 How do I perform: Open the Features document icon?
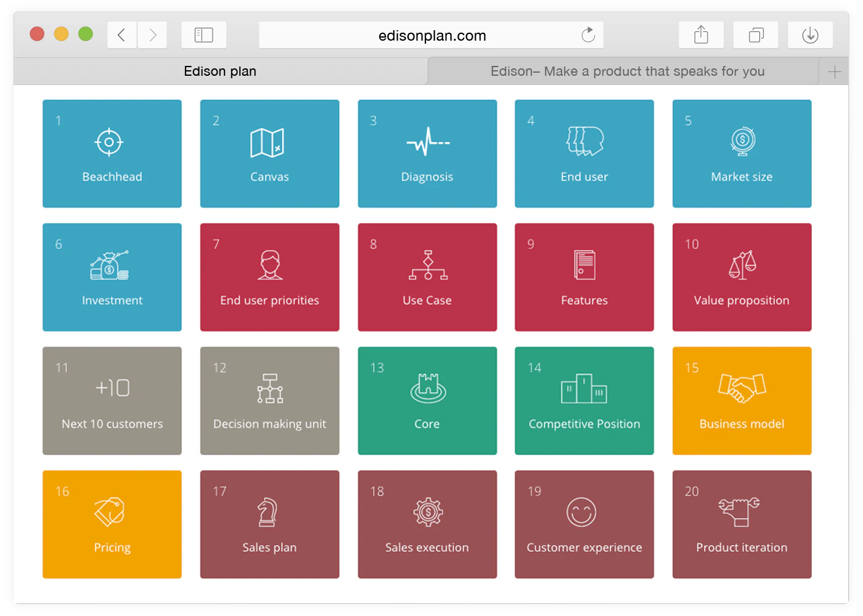[584, 265]
